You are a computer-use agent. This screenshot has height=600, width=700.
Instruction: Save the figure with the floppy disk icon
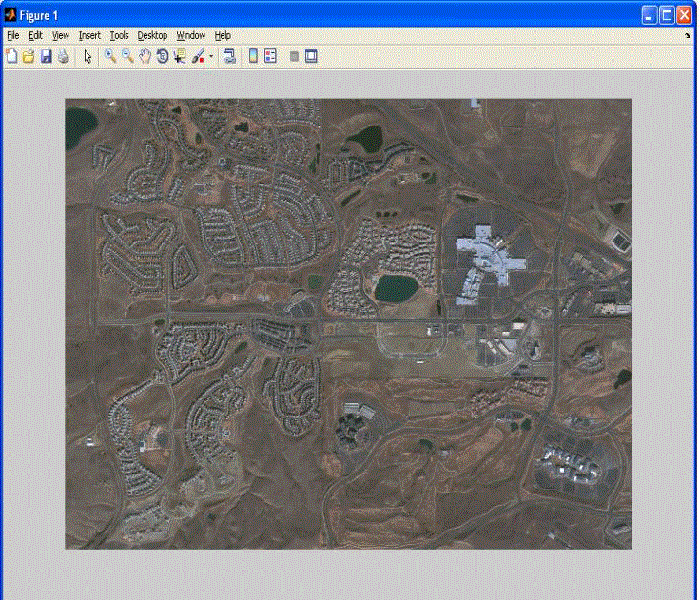pos(46,56)
